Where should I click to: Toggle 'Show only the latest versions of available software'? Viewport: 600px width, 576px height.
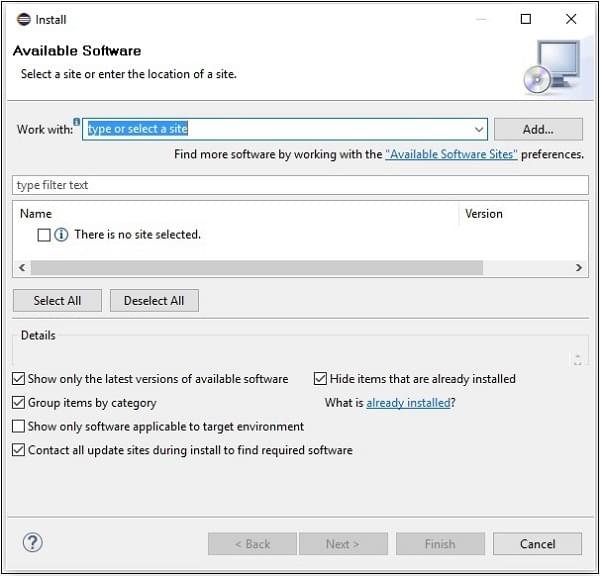pos(18,379)
